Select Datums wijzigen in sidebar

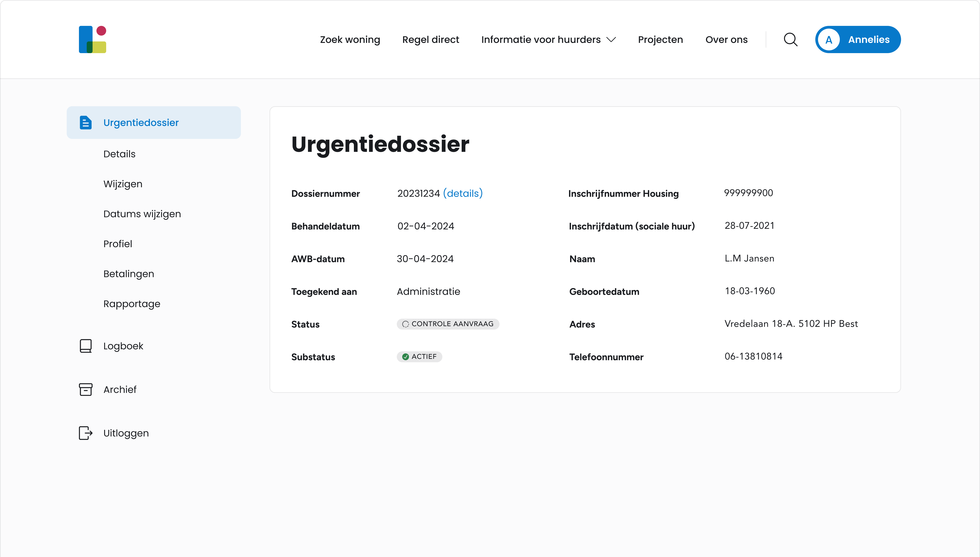point(142,214)
